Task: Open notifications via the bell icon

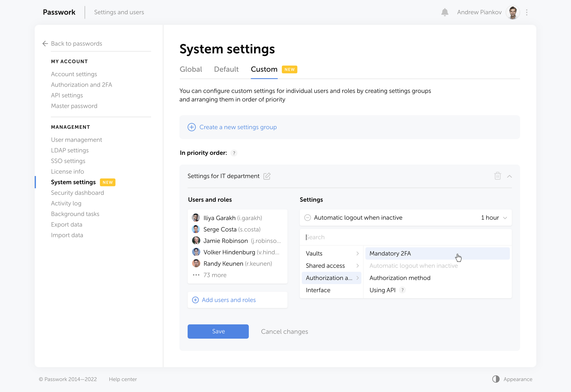Action: coord(445,12)
